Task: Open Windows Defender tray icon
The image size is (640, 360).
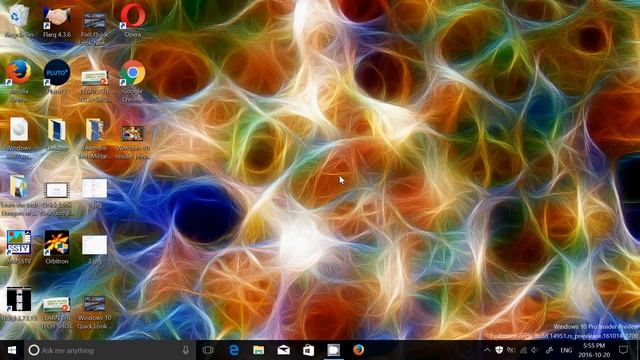Action: (x=499, y=350)
